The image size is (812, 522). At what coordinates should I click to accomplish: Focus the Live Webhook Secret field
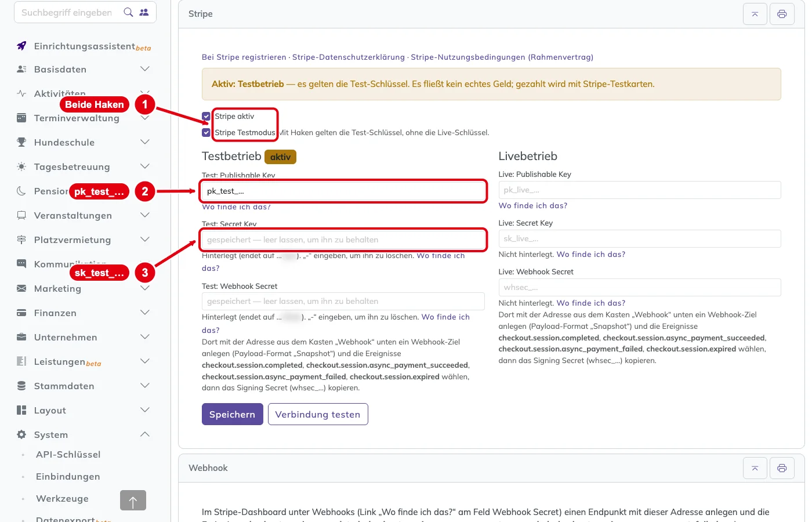[640, 287]
